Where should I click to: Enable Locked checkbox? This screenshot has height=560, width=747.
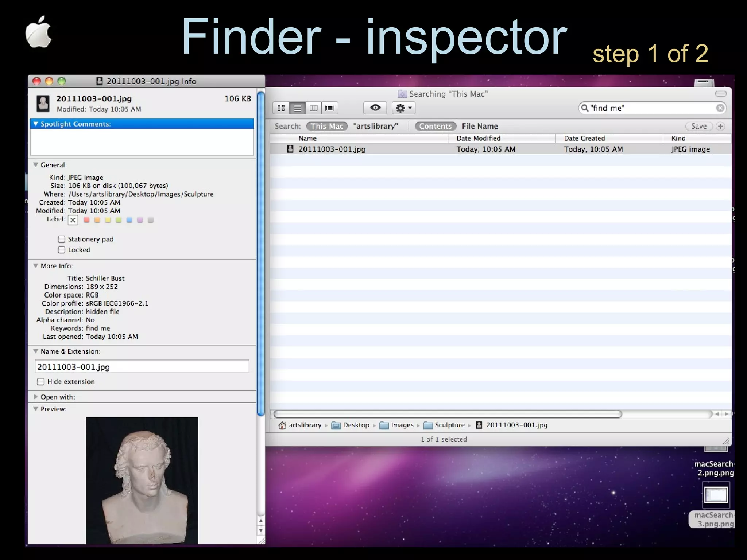62,250
